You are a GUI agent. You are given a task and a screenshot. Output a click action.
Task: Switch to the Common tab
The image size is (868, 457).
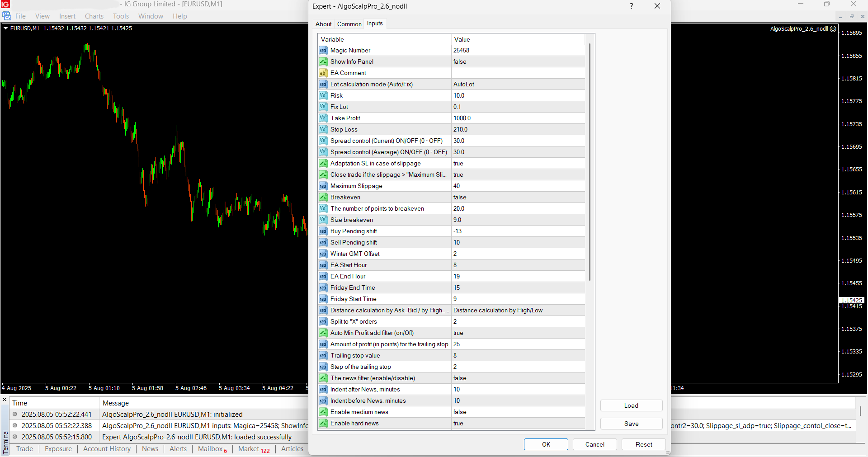click(349, 24)
